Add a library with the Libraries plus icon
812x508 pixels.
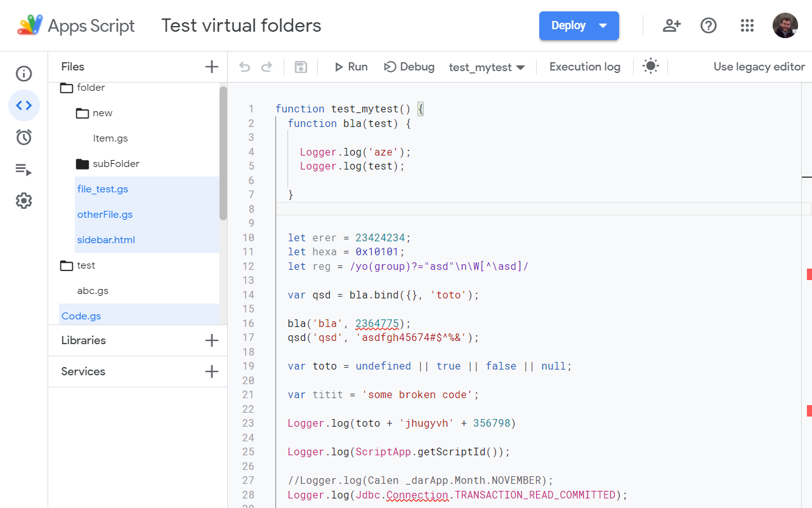pyautogui.click(x=211, y=340)
